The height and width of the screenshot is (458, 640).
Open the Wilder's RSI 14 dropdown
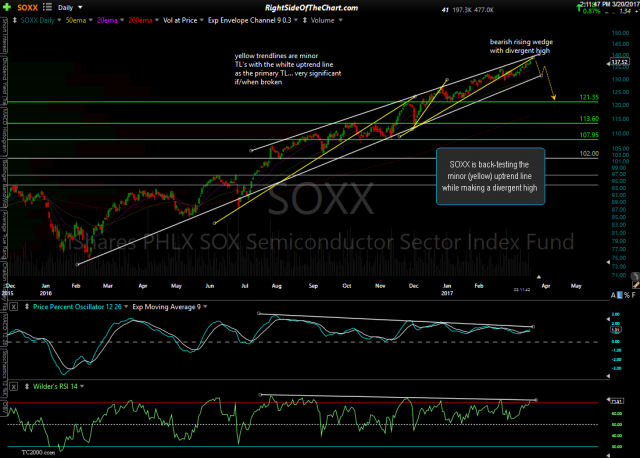[82, 386]
